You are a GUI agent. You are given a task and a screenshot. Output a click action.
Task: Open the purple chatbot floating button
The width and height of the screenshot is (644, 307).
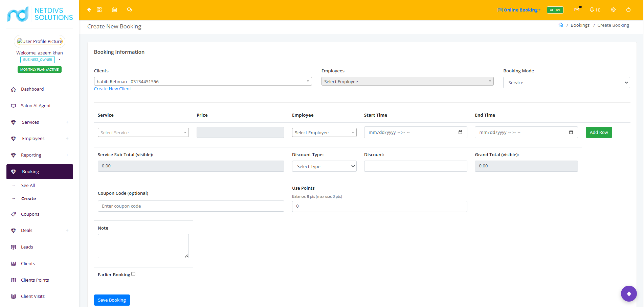[629, 293]
